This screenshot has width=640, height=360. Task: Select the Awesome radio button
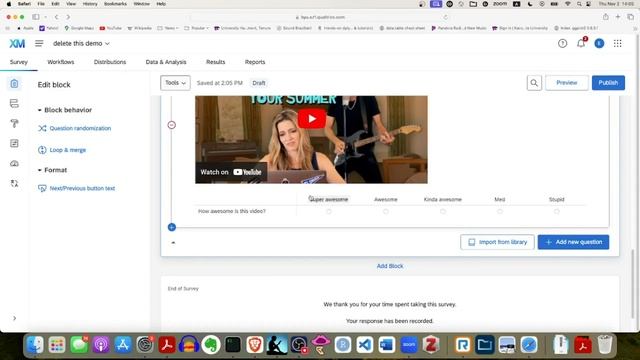click(386, 211)
